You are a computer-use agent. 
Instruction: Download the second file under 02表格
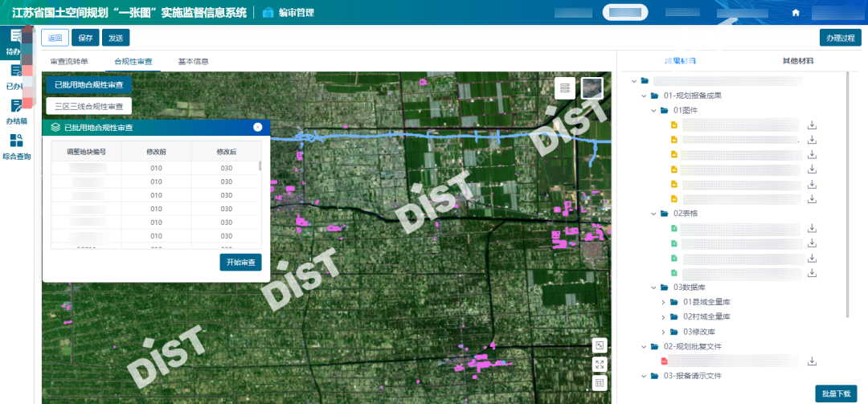[812, 243]
